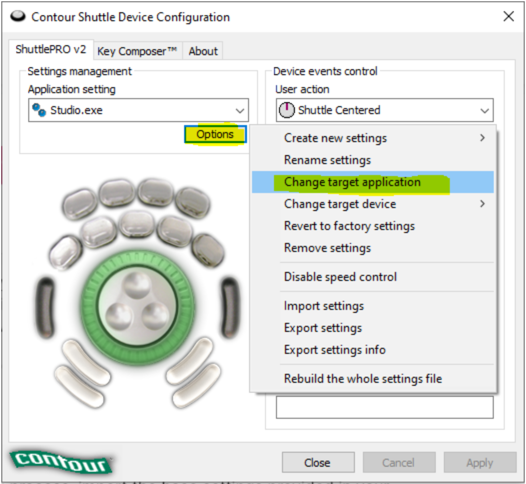The image size is (526, 484).
Task: Select the ShuttlePRO v2 tab
Action: pos(51,49)
